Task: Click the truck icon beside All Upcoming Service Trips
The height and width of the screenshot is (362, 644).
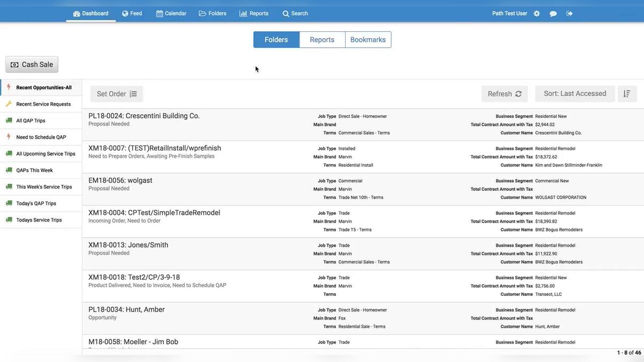Action: pos(9,154)
